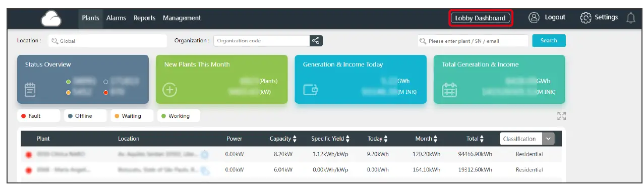Screen dimensions: 644x190
Task: Click the Generation & Income wallet icon
Action: click(x=310, y=90)
